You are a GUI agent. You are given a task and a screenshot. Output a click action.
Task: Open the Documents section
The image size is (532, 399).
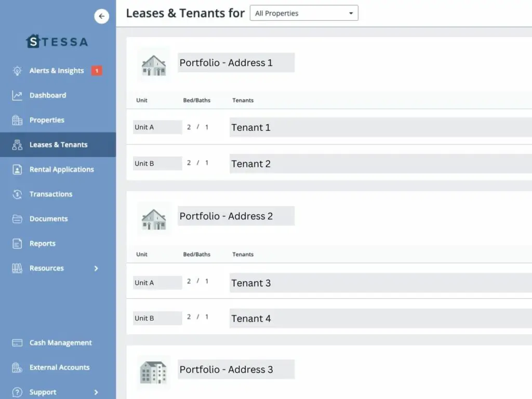48,219
